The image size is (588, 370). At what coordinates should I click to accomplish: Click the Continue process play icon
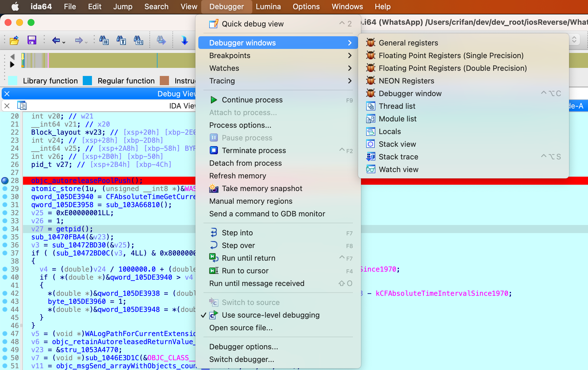coord(214,100)
